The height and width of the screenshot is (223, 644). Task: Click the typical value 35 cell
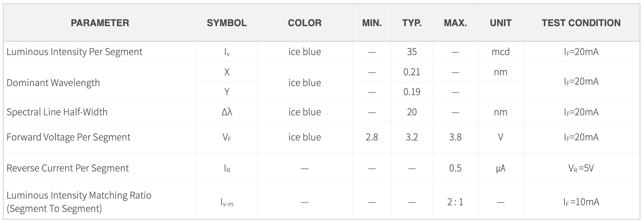(x=412, y=52)
